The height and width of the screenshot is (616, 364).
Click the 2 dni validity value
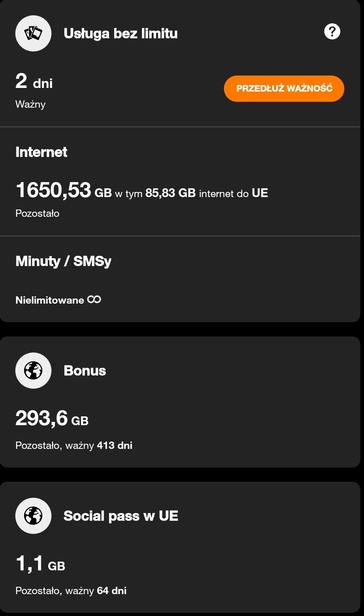(34, 82)
